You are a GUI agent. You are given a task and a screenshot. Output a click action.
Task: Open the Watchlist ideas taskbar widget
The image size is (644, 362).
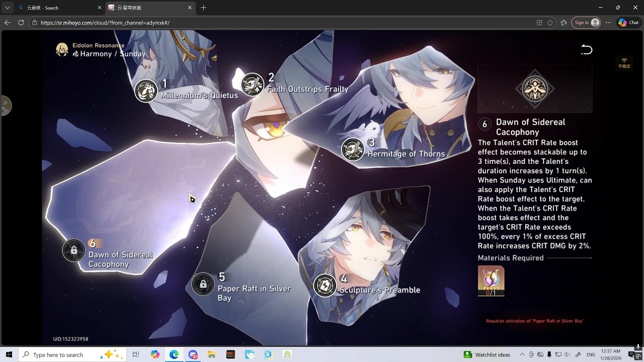pyautogui.click(x=487, y=354)
